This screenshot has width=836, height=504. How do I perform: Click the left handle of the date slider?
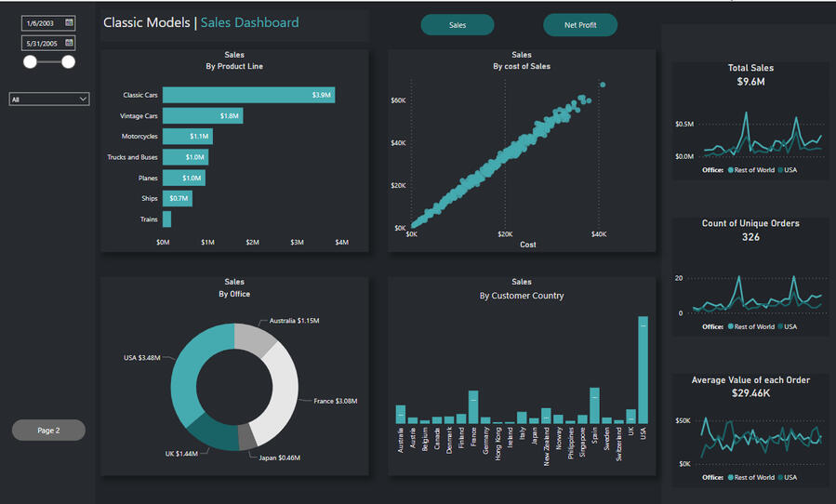(31, 62)
